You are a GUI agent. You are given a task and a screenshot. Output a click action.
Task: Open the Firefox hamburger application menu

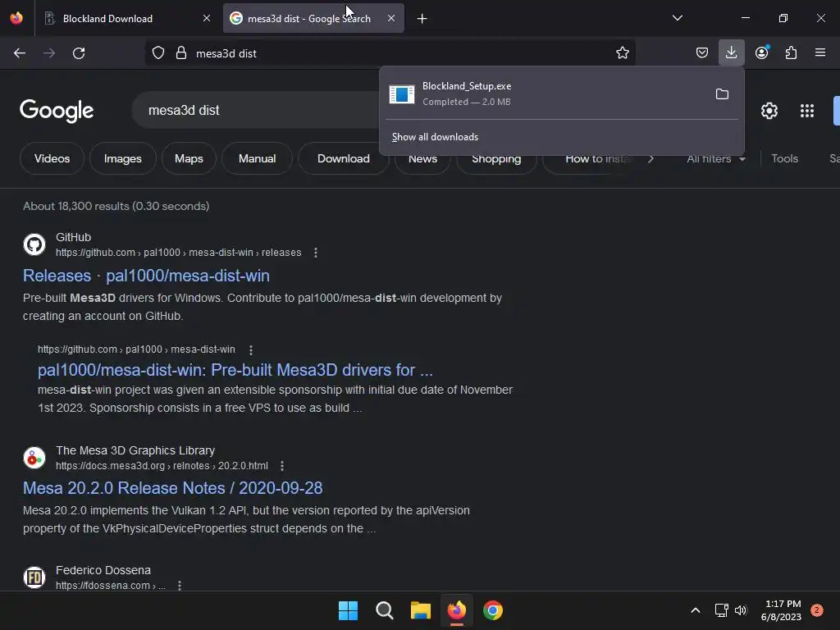[820, 53]
